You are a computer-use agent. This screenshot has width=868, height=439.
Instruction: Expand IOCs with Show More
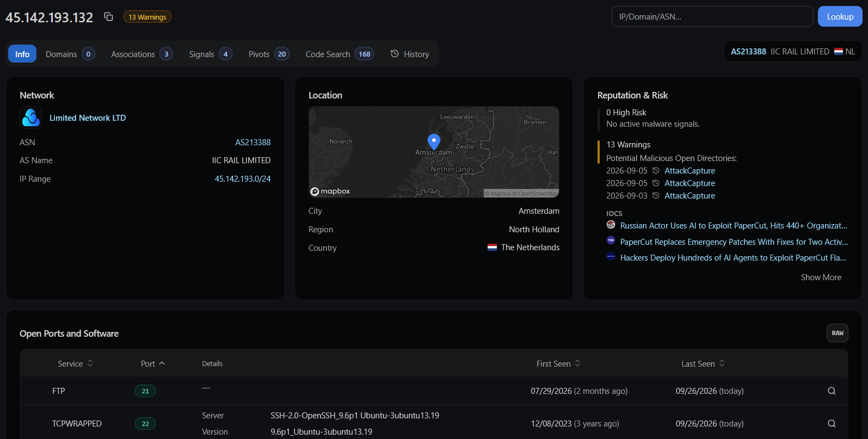(821, 277)
